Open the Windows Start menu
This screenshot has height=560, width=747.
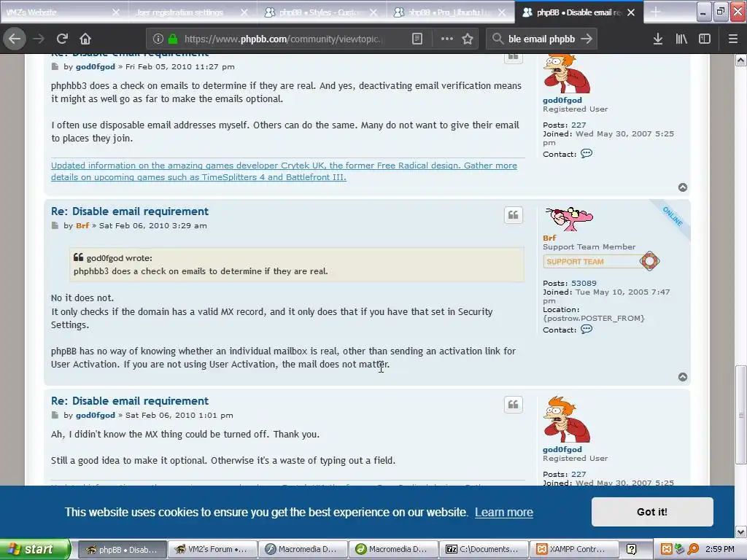click(35, 549)
